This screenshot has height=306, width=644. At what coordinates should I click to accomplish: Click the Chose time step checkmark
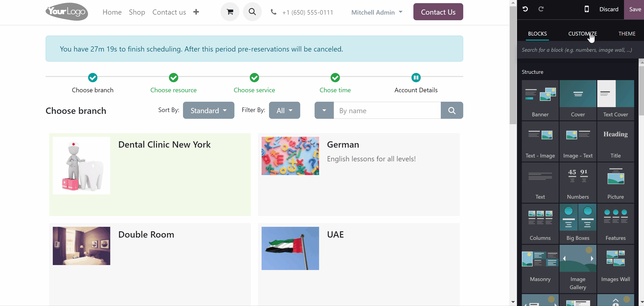[x=335, y=78]
